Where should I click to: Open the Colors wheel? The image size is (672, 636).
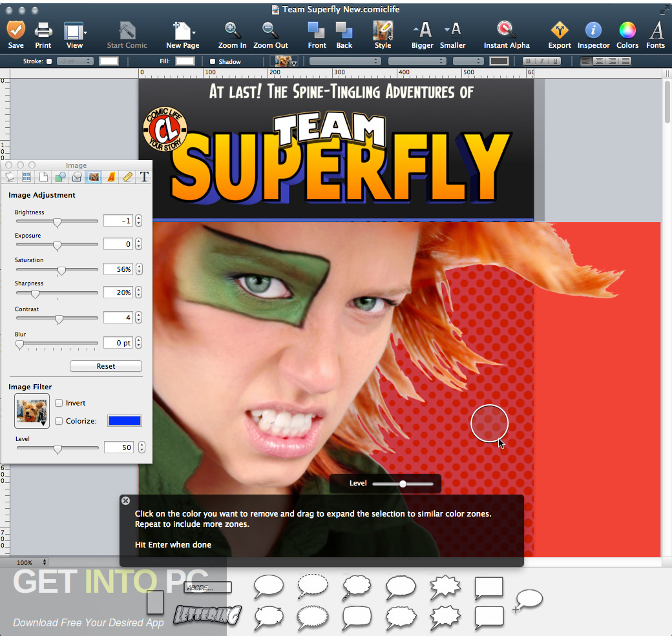pos(627,35)
